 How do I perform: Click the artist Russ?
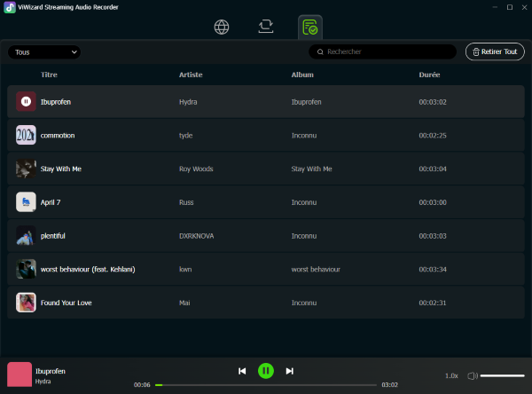(x=186, y=202)
